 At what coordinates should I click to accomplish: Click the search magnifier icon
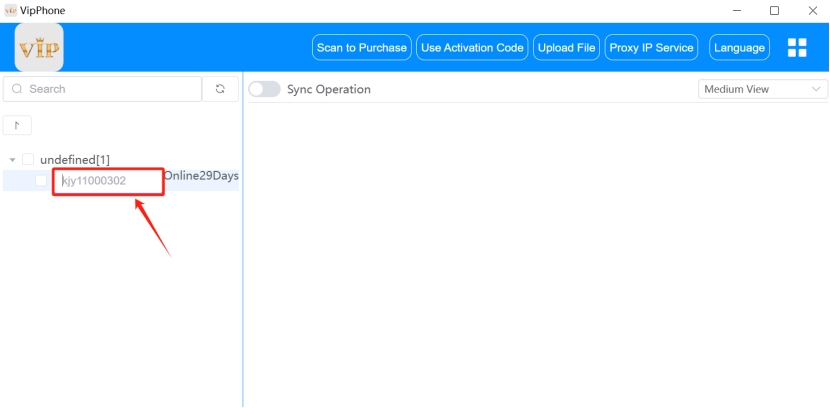(x=17, y=89)
